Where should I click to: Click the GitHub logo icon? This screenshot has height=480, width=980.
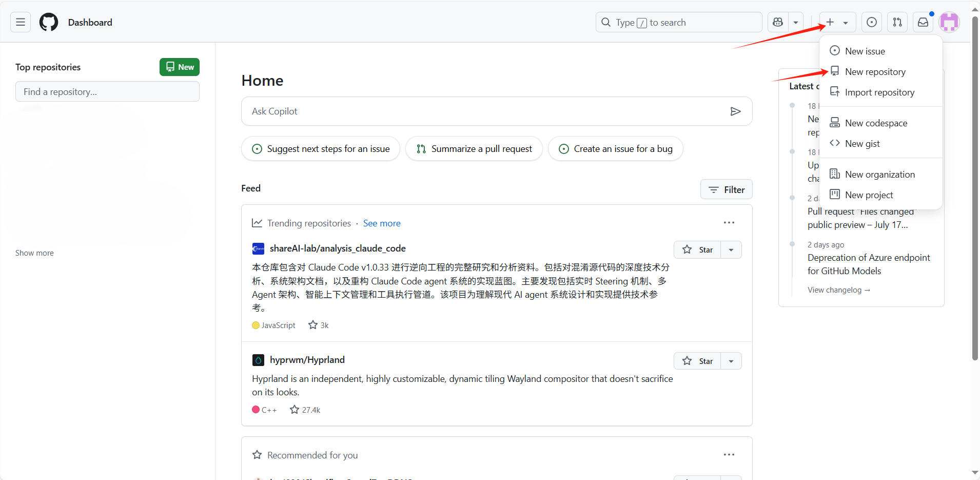pos(49,22)
